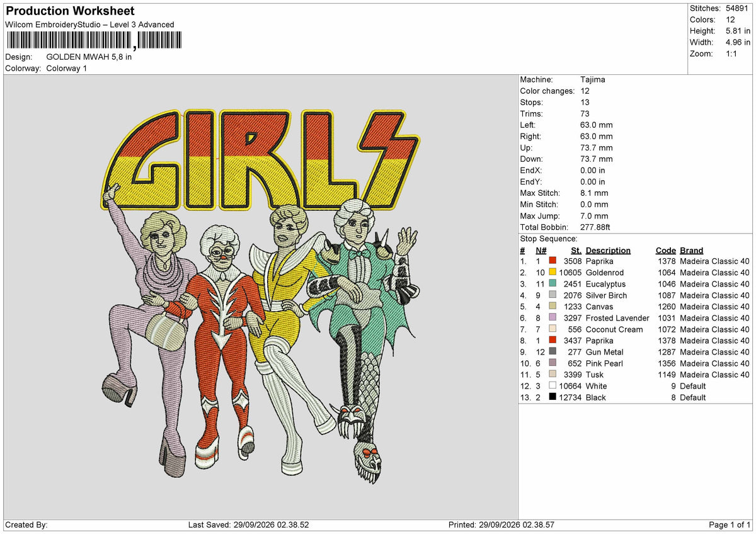Click the Silver Birch color swatch
Image resolution: width=756 pixels, height=534 pixels.
click(x=553, y=295)
